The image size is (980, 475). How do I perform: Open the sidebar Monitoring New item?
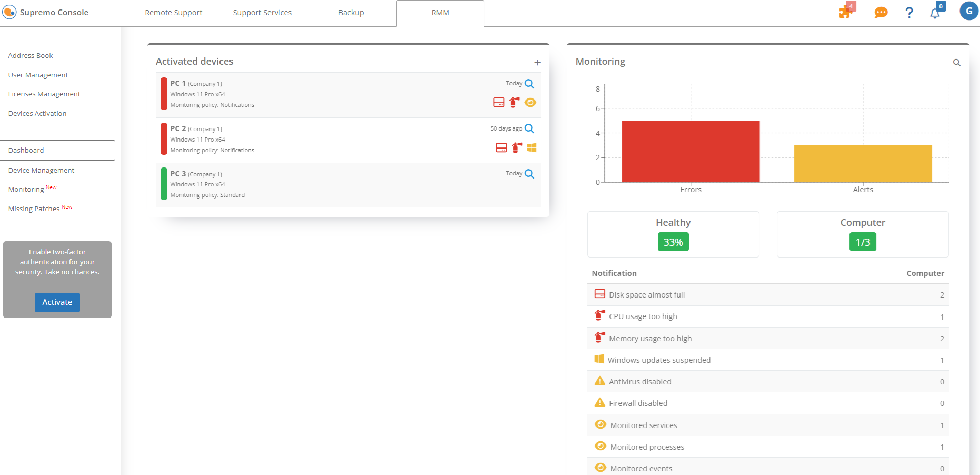click(33, 189)
